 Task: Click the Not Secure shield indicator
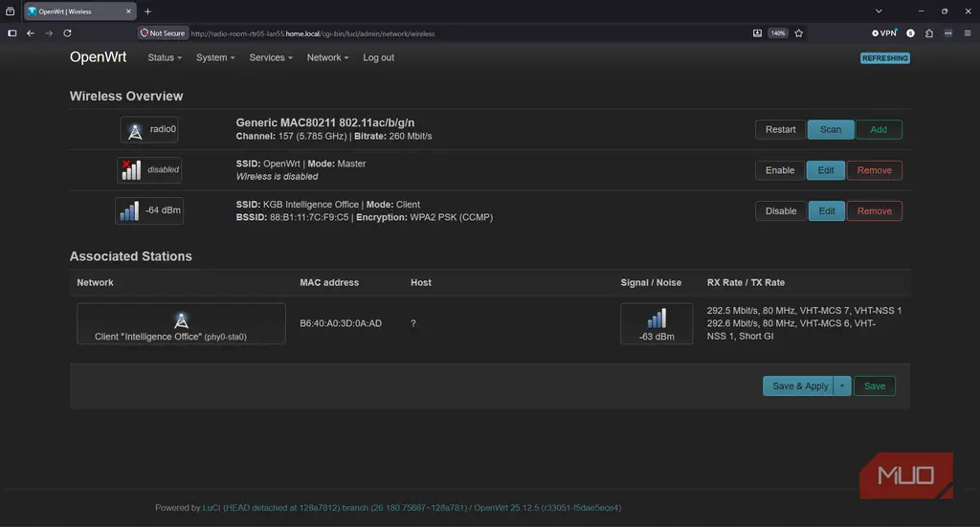(163, 33)
